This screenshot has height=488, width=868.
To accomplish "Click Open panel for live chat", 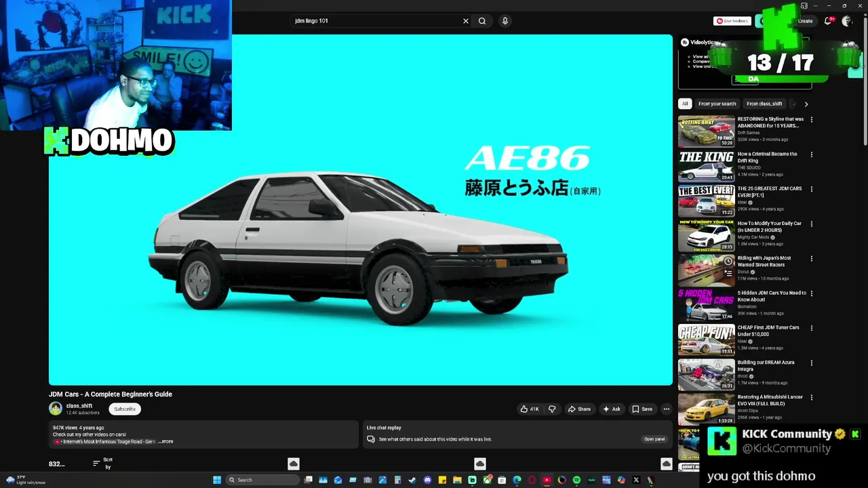I will coord(654,439).
